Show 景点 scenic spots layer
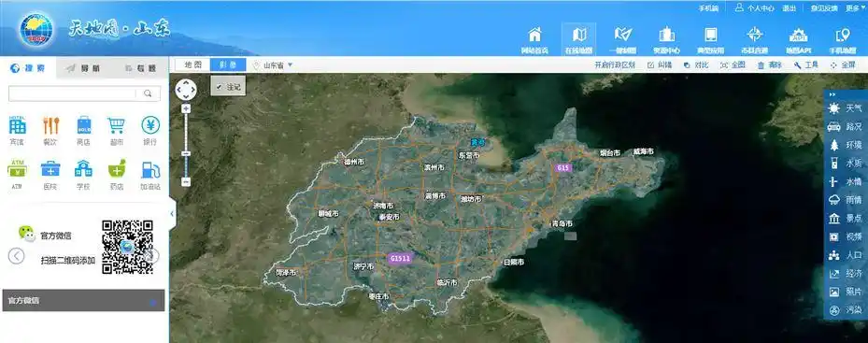868x343 pixels. tap(846, 219)
